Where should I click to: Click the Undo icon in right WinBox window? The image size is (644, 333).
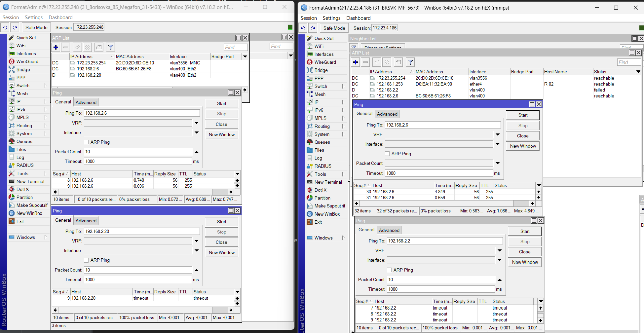(x=303, y=28)
